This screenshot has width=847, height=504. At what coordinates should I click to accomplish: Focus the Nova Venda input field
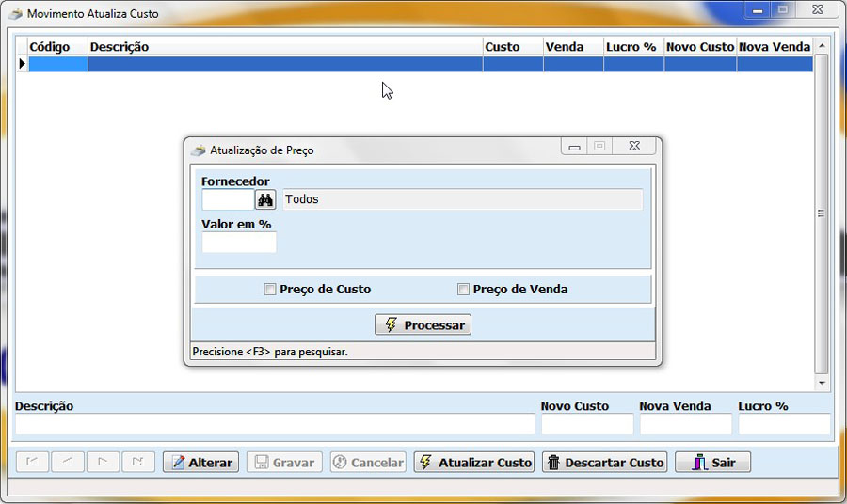686,424
